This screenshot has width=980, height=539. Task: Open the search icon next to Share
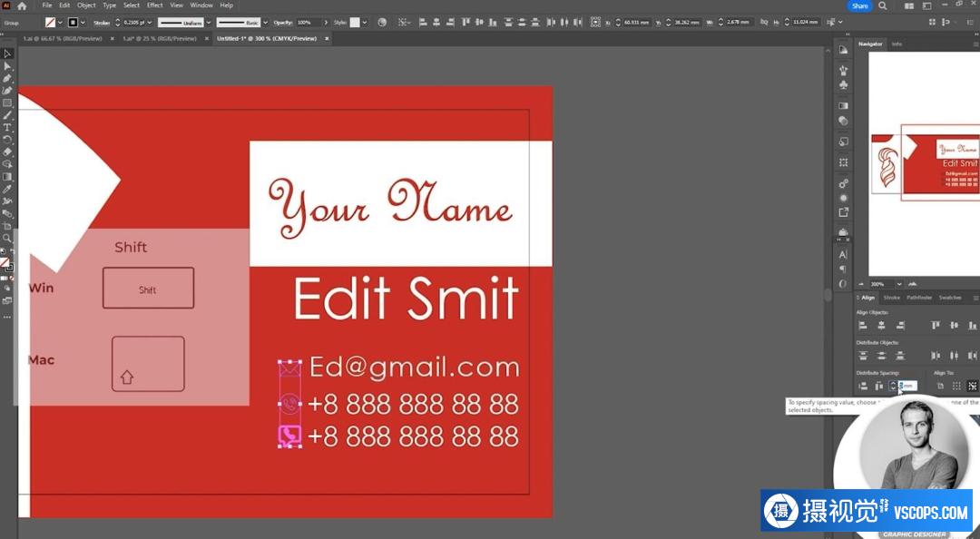(883, 5)
